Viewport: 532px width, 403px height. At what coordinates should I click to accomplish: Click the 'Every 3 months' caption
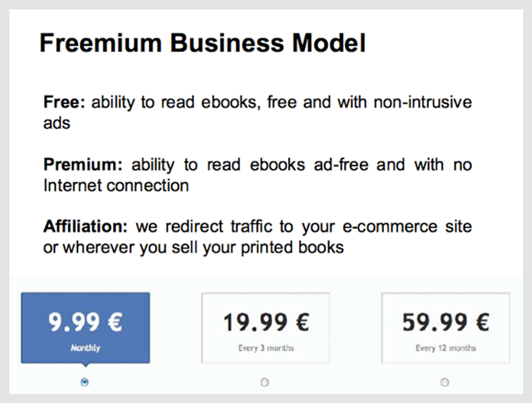click(x=265, y=348)
